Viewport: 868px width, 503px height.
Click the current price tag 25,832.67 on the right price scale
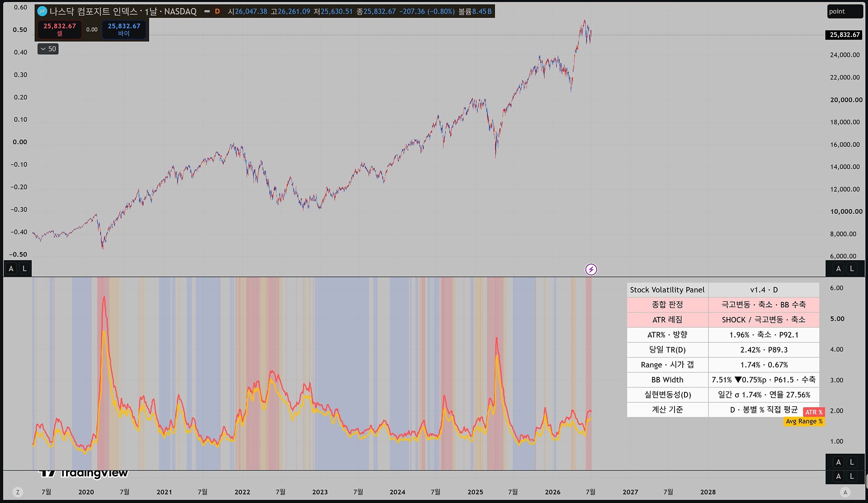[x=844, y=35]
